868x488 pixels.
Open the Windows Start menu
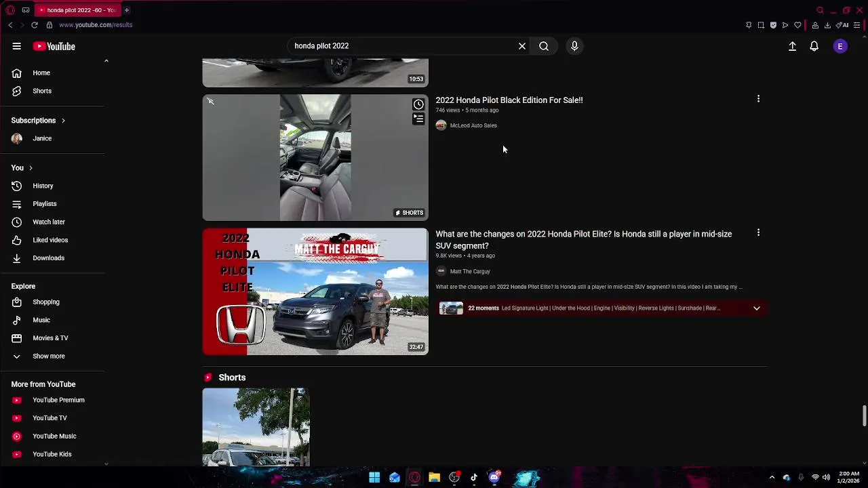[374, 478]
